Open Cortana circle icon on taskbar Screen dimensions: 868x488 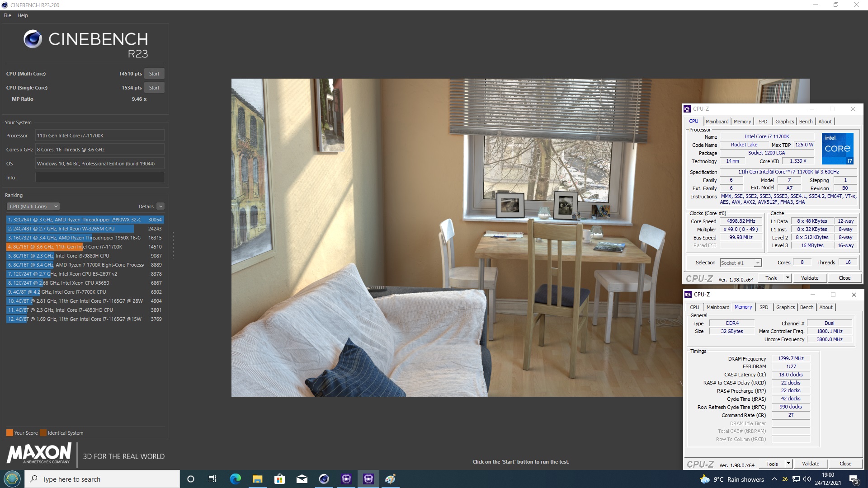pyautogui.click(x=190, y=479)
